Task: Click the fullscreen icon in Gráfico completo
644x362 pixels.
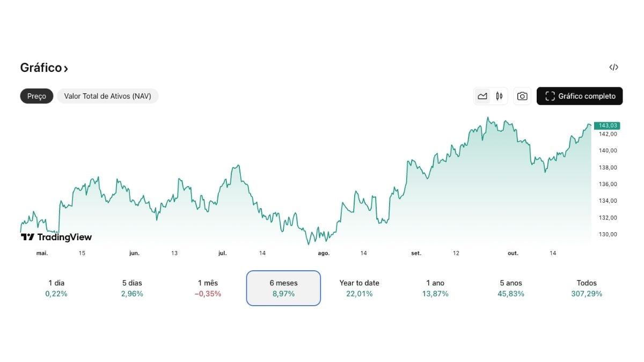Action: click(x=550, y=96)
